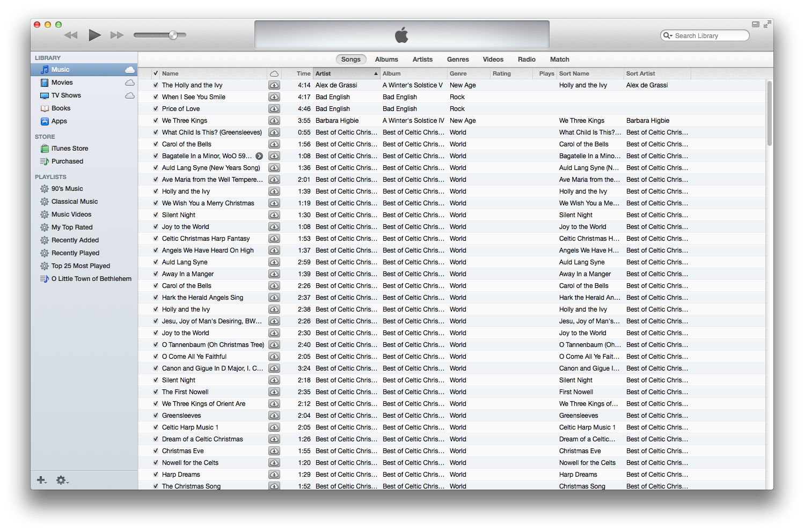Go to Books in the sidebar

point(61,108)
